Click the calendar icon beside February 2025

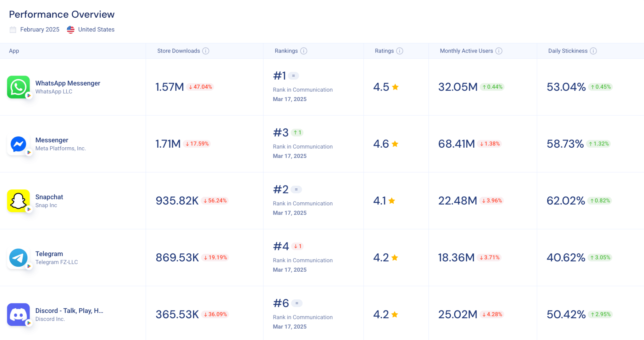(x=13, y=30)
